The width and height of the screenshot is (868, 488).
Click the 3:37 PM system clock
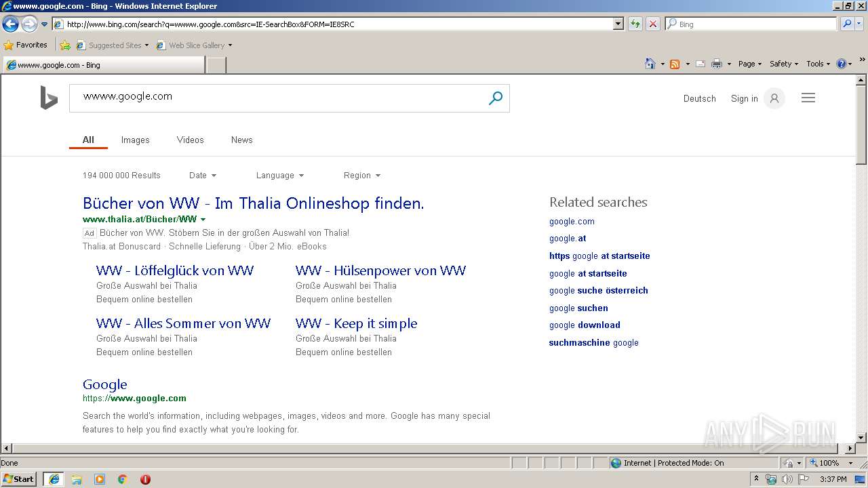click(x=833, y=479)
